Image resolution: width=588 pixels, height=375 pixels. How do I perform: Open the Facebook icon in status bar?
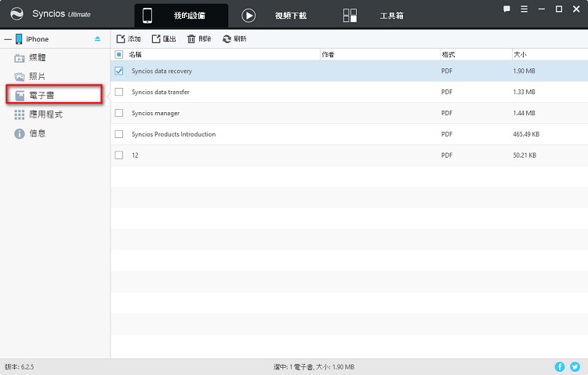[x=560, y=366]
